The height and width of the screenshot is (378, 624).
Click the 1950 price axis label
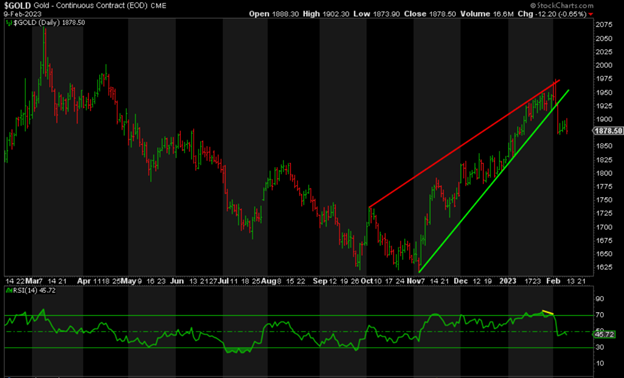(x=604, y=93)
